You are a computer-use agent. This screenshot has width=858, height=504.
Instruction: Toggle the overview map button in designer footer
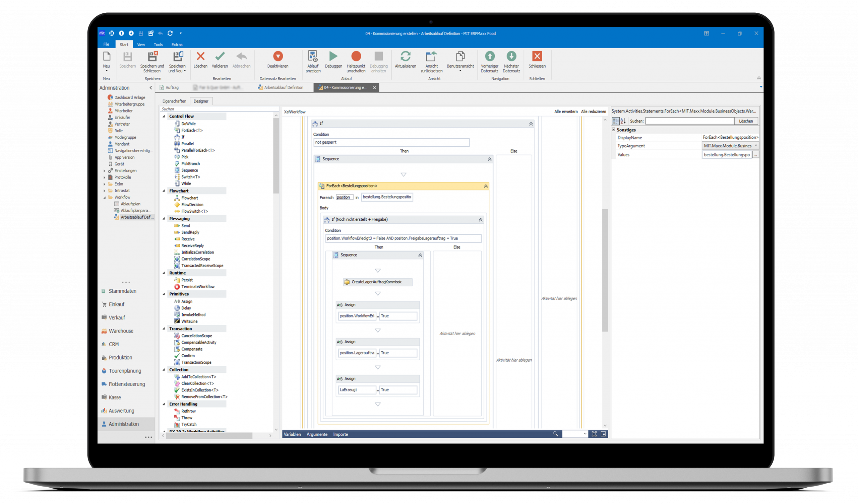pyautogui.click(x=603, y=434)
